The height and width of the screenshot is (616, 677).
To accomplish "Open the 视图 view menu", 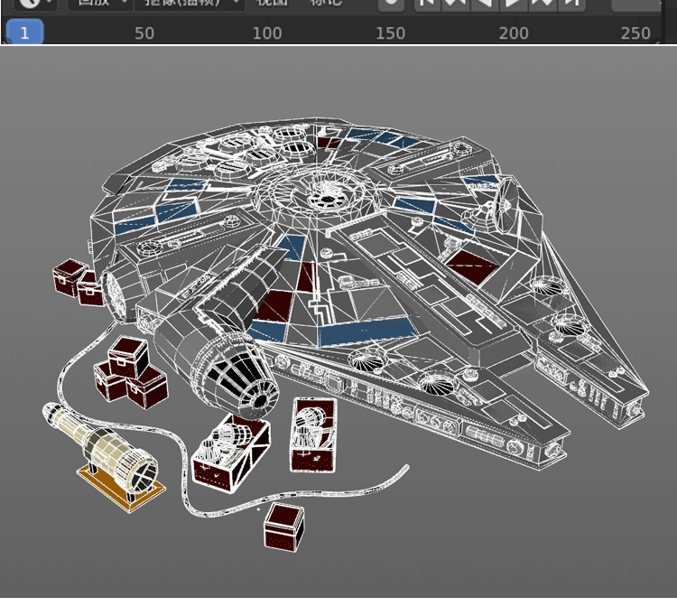I will coord(272,3).
